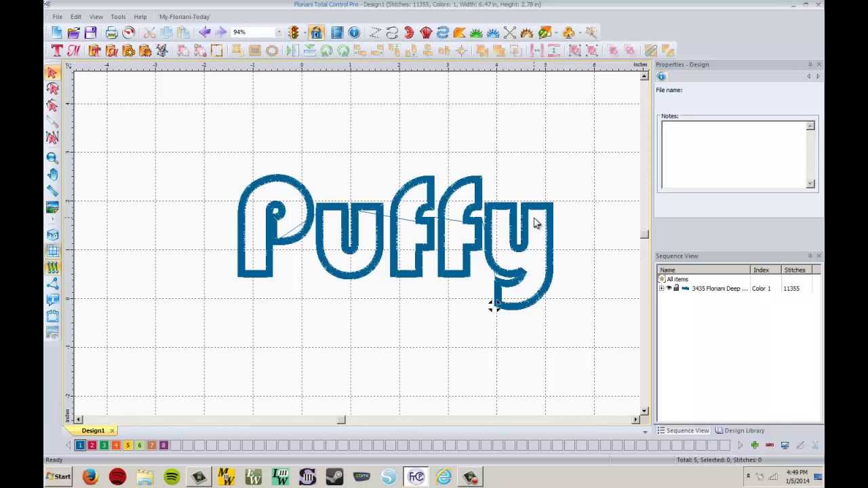The width and height of the screenshot is (868, 488).
Task: Pick yellow color swatch 5
Action: 127,445
